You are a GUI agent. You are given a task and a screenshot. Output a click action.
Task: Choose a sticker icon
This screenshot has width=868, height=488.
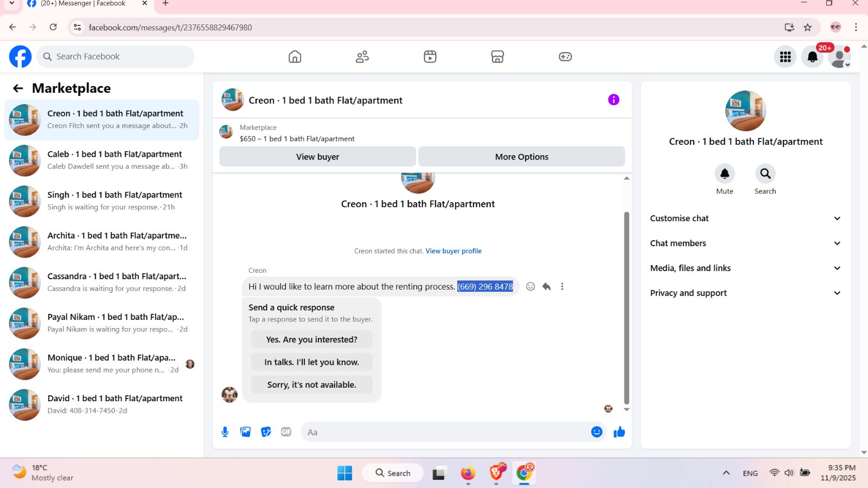266,432
